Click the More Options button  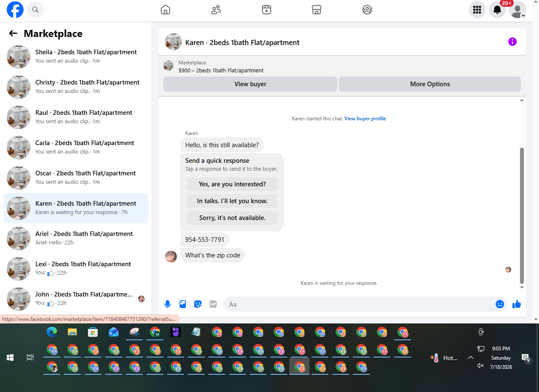(430, 84)
